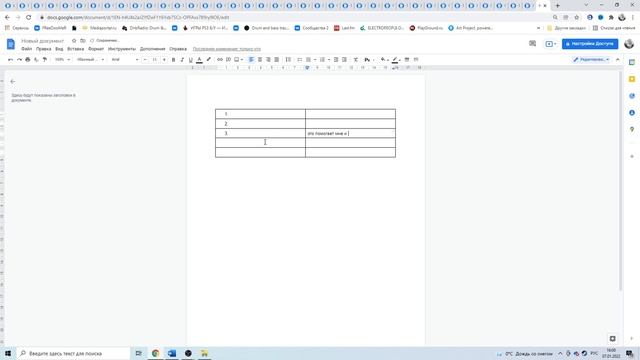
Task: Set right text alignment
Action: pos(268,60)
